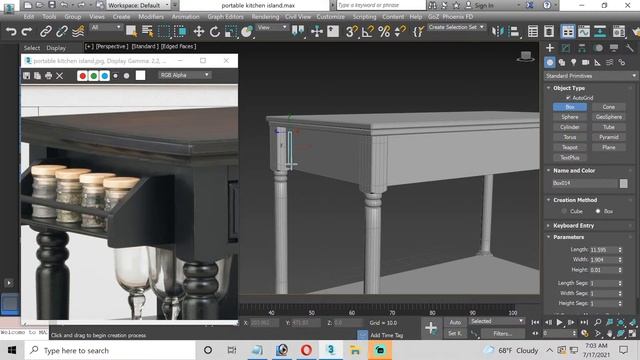The width and height of the screenshot is (640, 360).
Task: Toggle the 3D Snaps button
Action: pyautogui.click(x=351, y=31)
